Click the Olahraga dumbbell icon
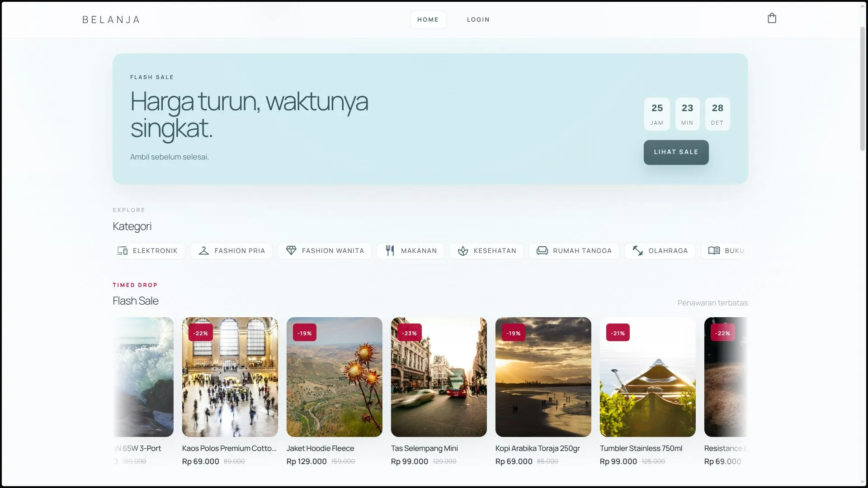868x488 pixels. click(638, 251)
